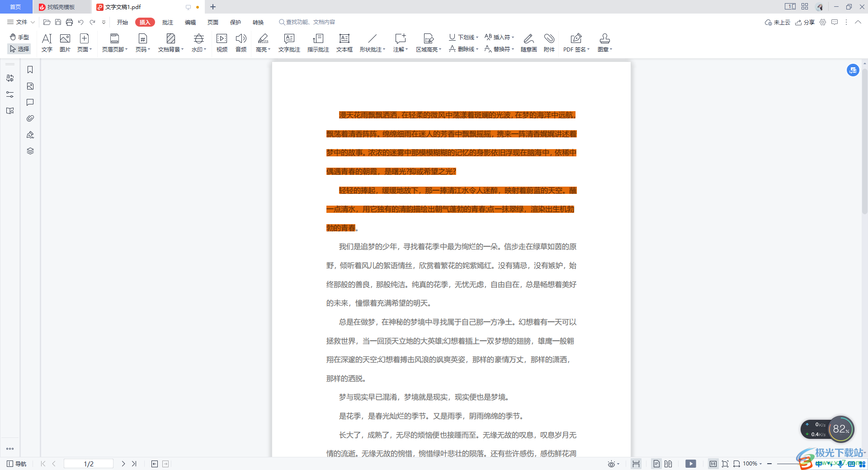The height and width of the screenshot is (470, 868).
Task: Open the 文件 file menu
Action: coord(21,22)
